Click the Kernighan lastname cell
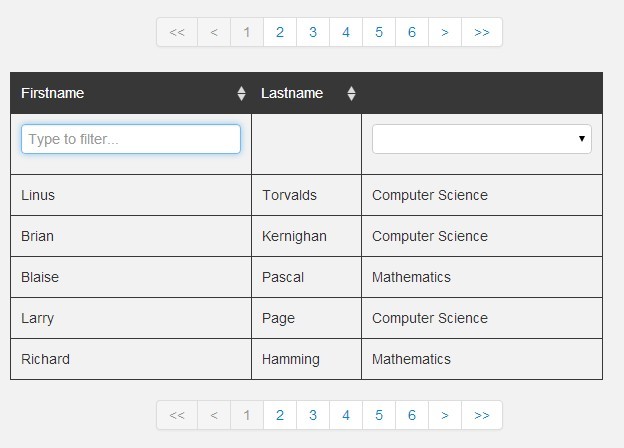This screenshot has width=624, height=448. [x=306, y=236]
